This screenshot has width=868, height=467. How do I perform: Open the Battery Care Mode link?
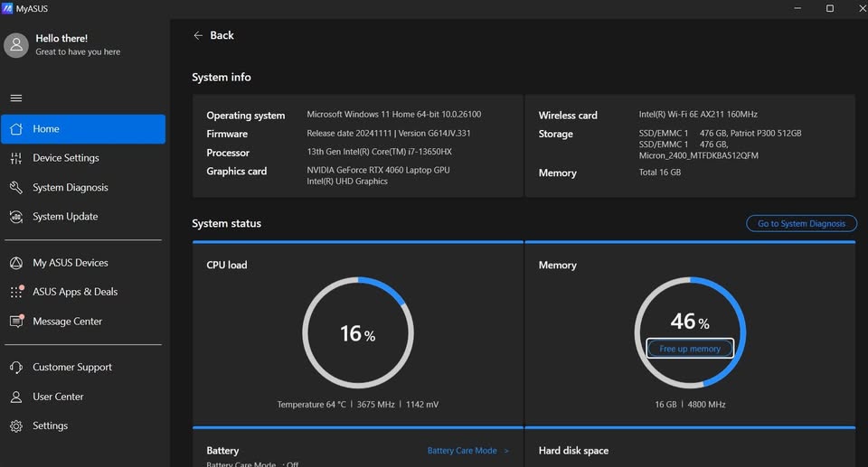point(462,451)
